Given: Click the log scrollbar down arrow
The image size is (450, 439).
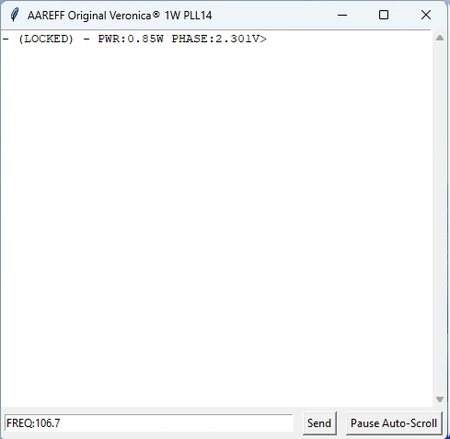Looking at the screenshot, I should (x=440, y=399).
